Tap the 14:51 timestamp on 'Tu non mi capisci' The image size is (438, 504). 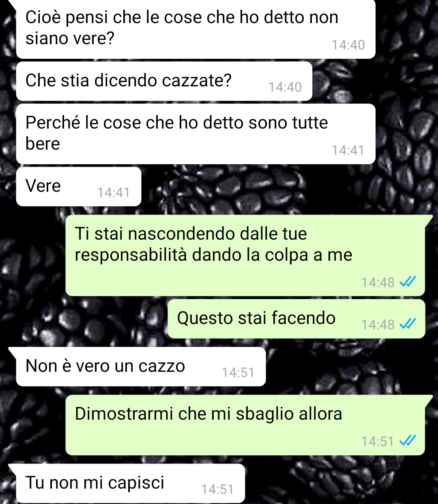pos(217,489)
